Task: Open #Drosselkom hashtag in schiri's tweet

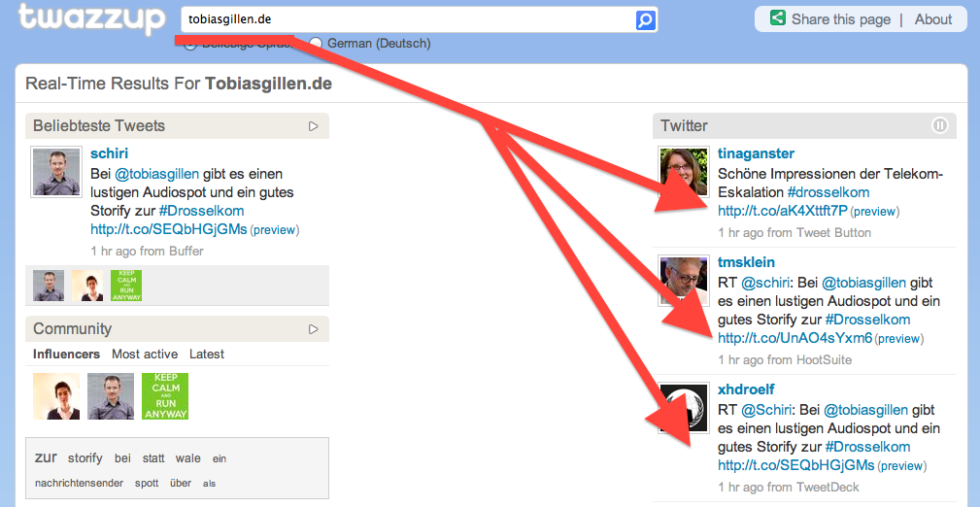Action: click(201, 211)
